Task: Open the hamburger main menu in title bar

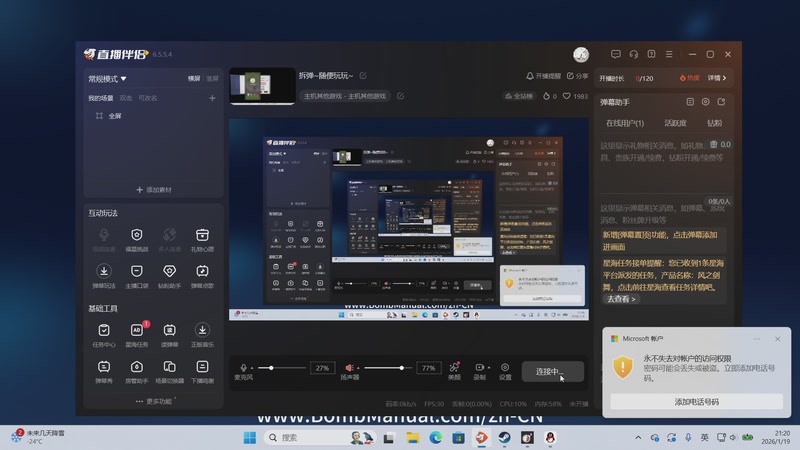Action: coord(669,54)
